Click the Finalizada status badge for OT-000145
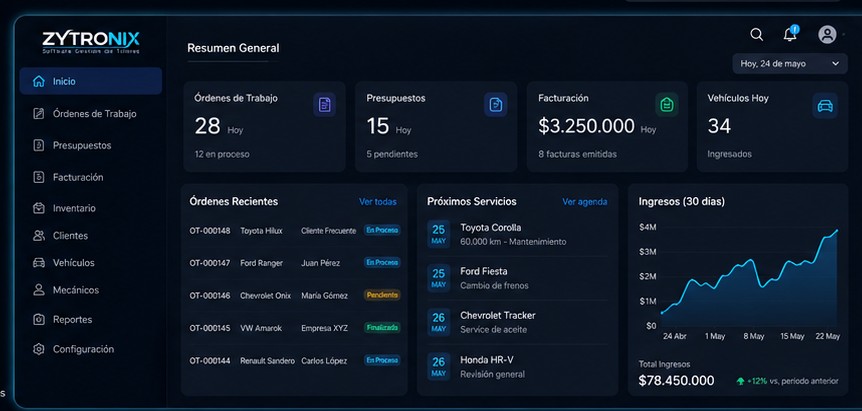This screenshot has height=411, width=862. tap(382, 327)
